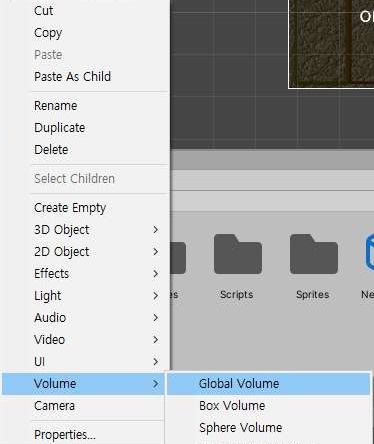Choose Camera from the menu

pos(83,406)
